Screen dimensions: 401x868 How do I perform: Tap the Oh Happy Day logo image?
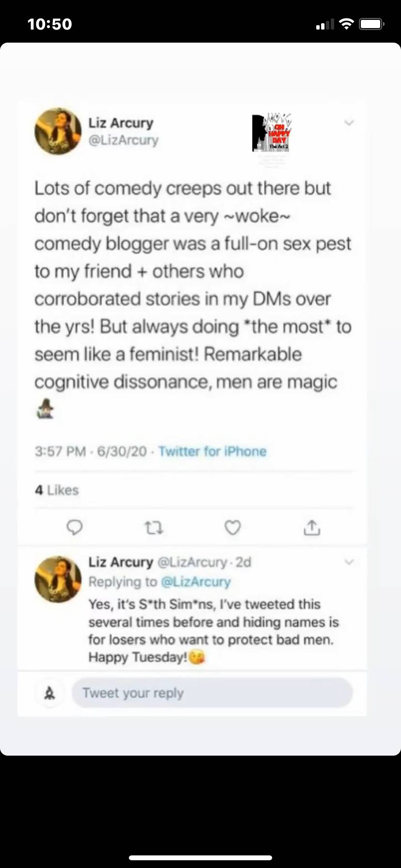click(272, 132)
